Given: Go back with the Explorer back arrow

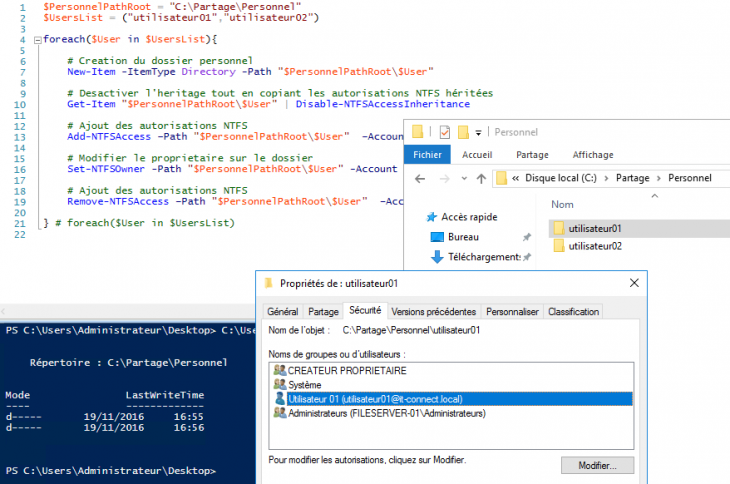Looking at the screenshot, I should coord(420,178).
